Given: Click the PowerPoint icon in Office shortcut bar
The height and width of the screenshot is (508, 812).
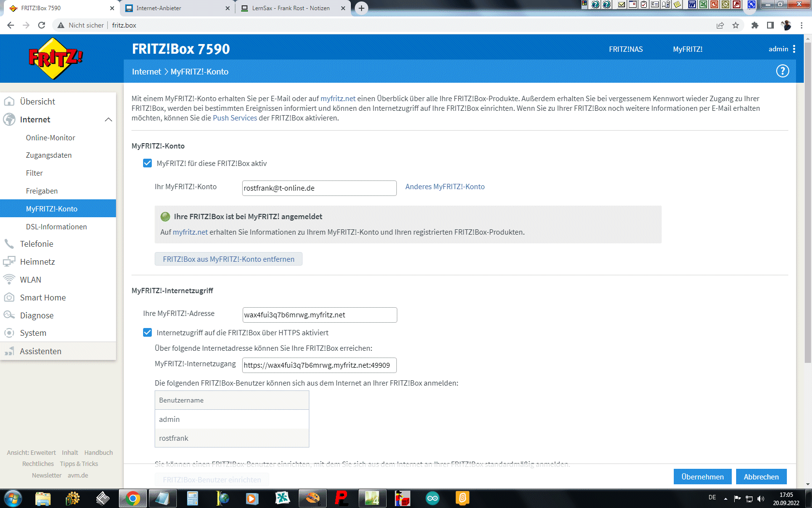Looking at the screenshot, I should click(714, 4).
